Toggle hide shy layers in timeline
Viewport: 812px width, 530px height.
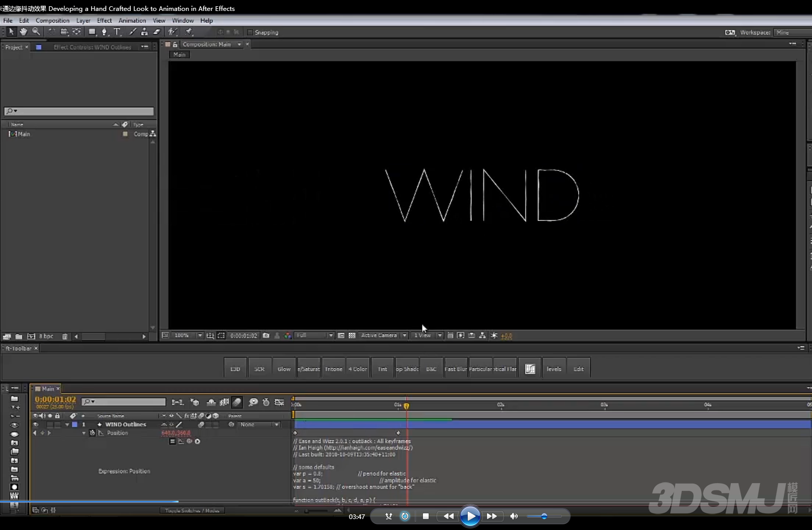tap(211, 402)
